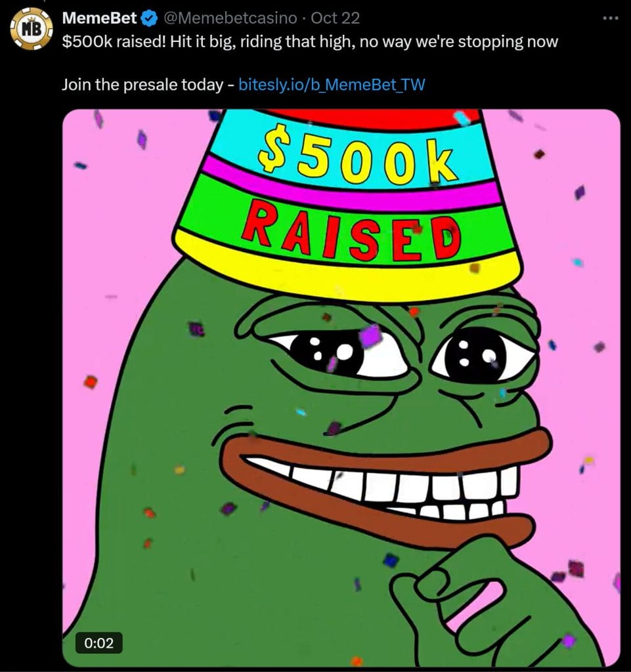Click the "Join the presale today" text
Image resolution: width=631 pixels, height=672 pixels.
point(142,85)
